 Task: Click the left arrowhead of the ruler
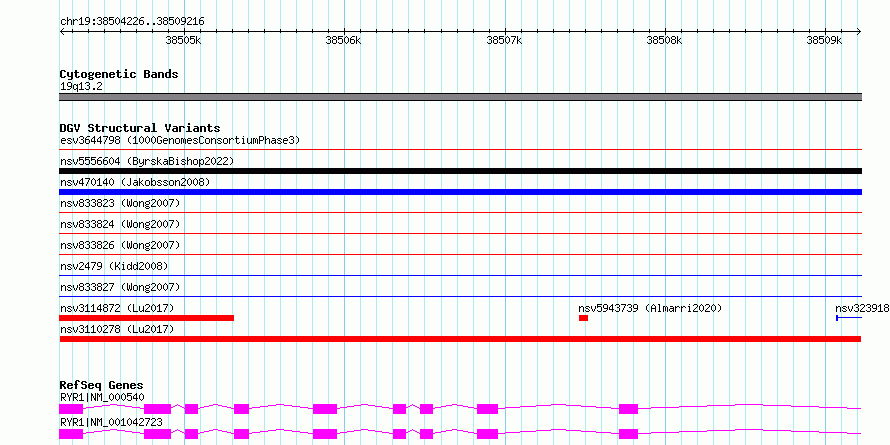(62, 31)
